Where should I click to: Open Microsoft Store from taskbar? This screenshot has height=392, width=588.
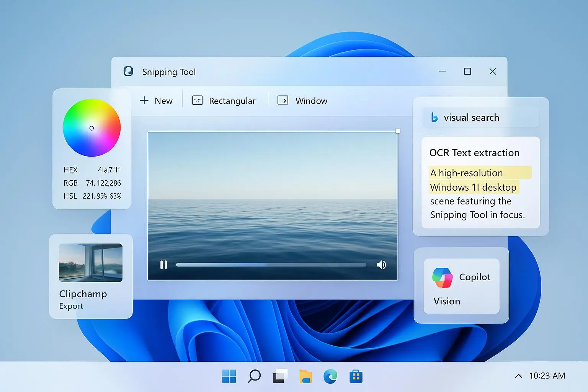pos(356,376)
